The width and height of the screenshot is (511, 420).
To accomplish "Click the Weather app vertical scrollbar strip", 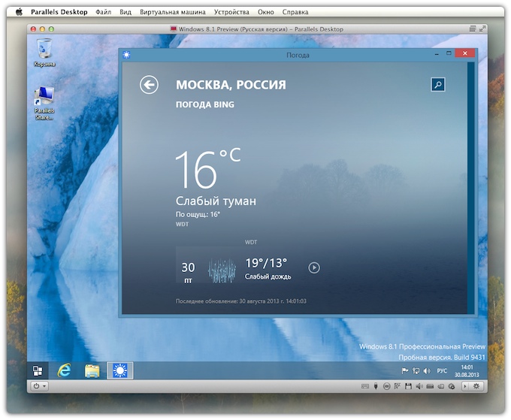I will click(x=470, y=188).
